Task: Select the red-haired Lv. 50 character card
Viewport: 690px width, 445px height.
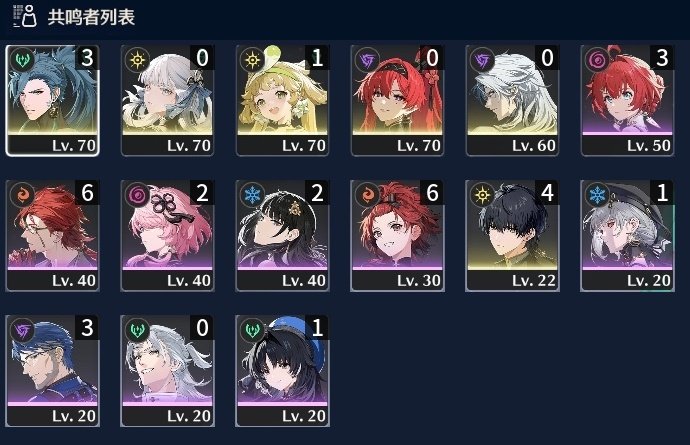Action: [x=627, y=100]
